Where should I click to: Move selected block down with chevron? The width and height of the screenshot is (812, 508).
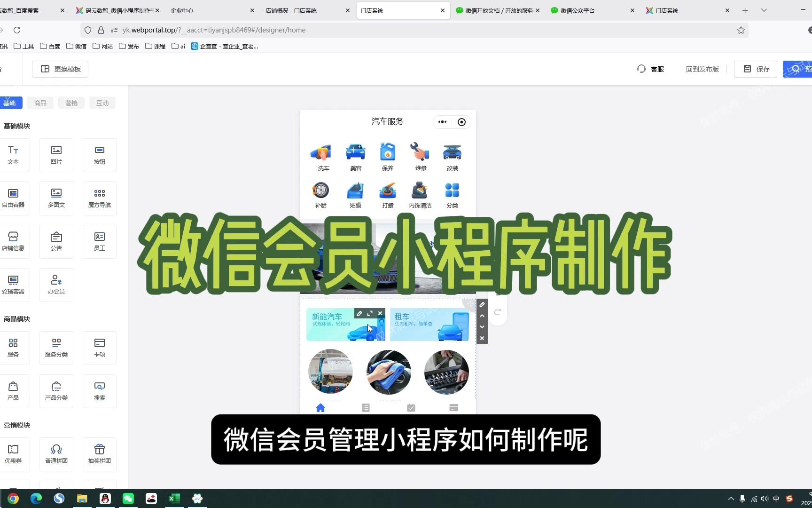click(482, 327)
